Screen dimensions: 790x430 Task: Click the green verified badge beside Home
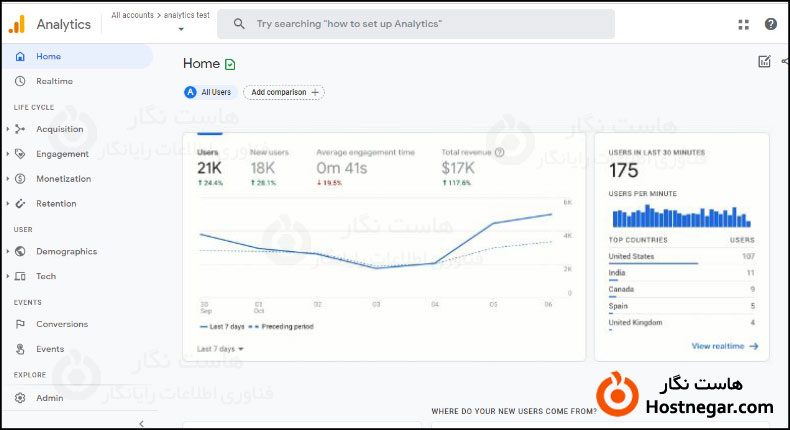point(231,64)
